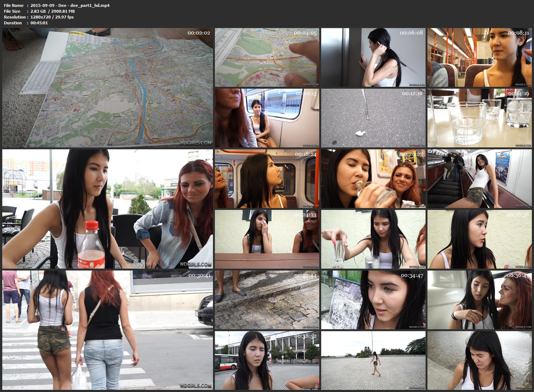Click the asphalt frame at 00:12:16
534x392 pixels.
[373, 118]
